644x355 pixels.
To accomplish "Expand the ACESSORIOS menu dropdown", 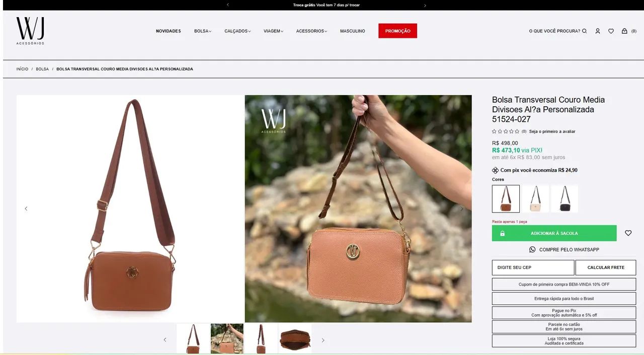I will point(311,31).
